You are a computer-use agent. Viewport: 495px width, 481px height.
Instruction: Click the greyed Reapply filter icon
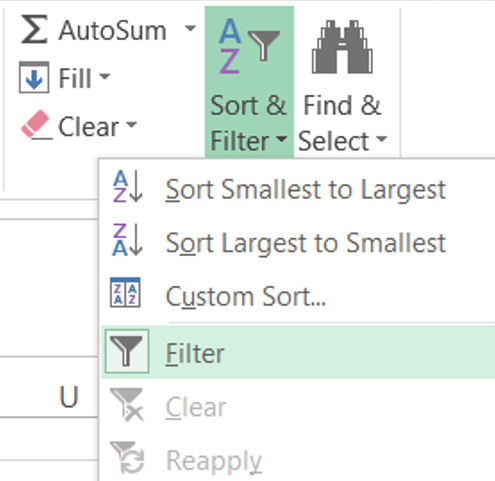tap(127, 457)
